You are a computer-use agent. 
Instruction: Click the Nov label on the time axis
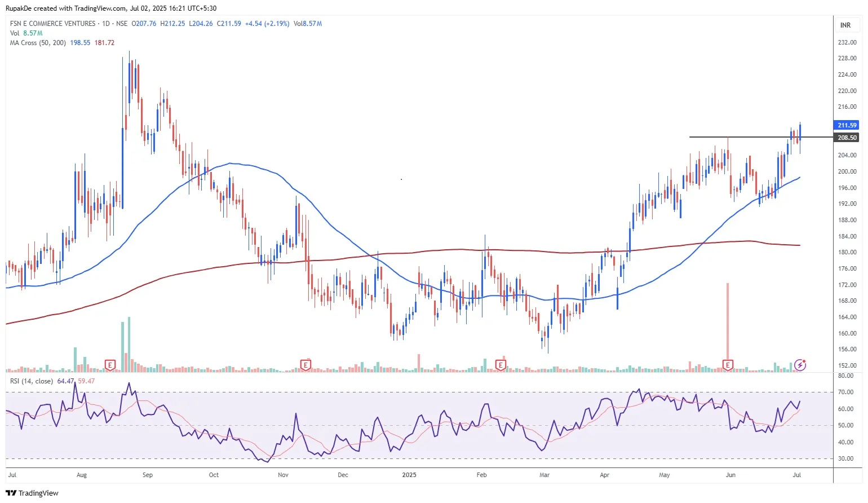coord(283,475)
